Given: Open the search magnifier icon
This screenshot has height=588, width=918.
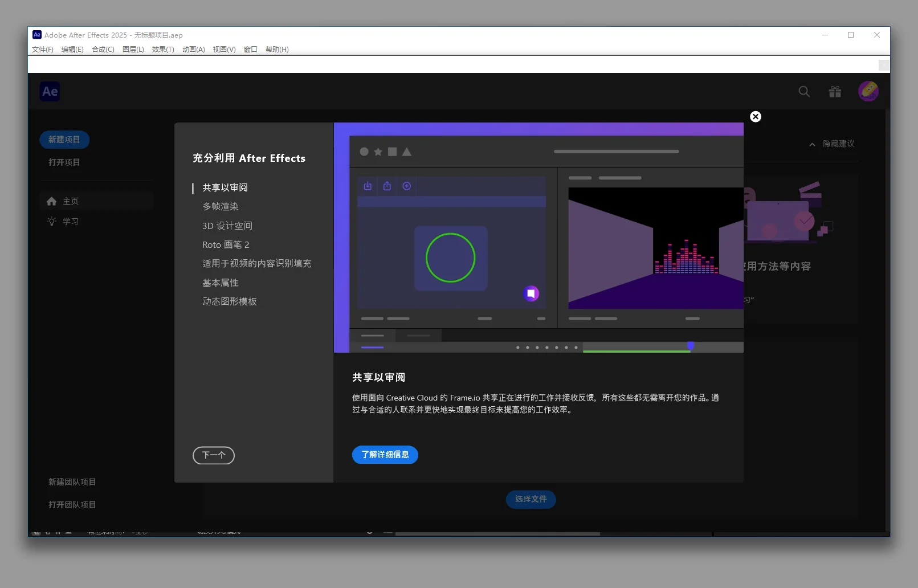Looking at the screenshot, I should 804,91.
